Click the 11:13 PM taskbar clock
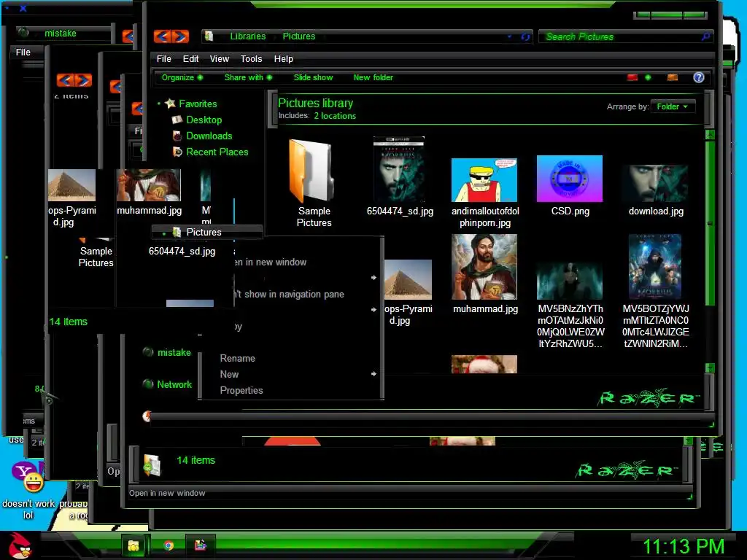This screenshot has width=747, height=560. click(684, 546)
